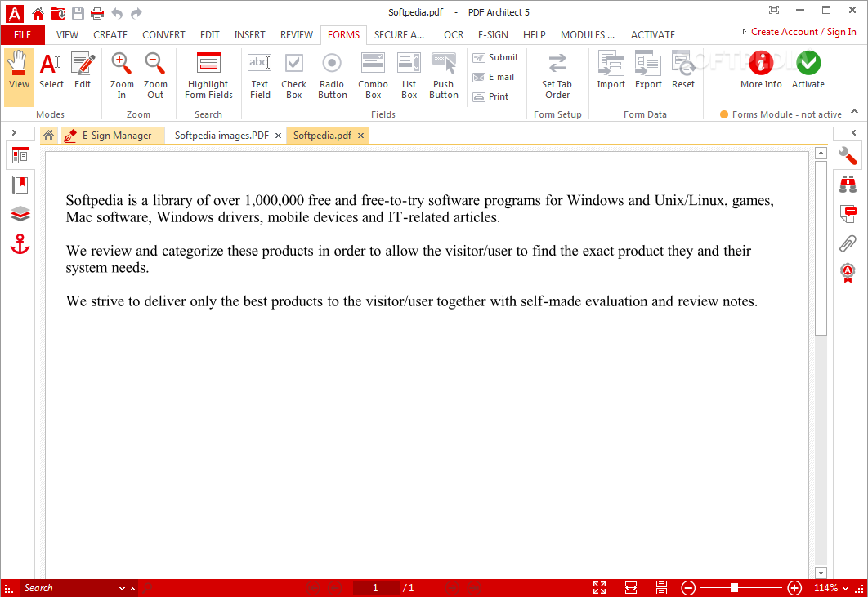Viewport: 868px width, 597px height.
Task: Insert a List Box field
Action: (x=409, y=75)
